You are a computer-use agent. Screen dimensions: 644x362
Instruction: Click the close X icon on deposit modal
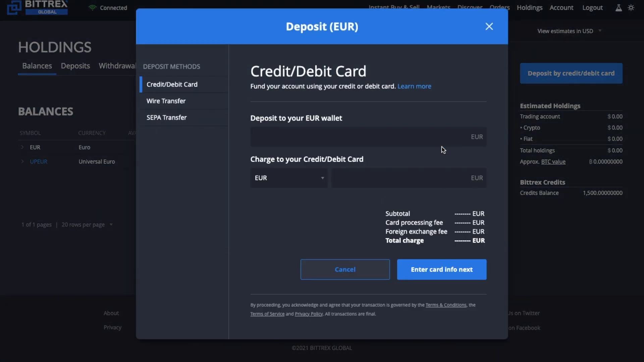(490, 26)
